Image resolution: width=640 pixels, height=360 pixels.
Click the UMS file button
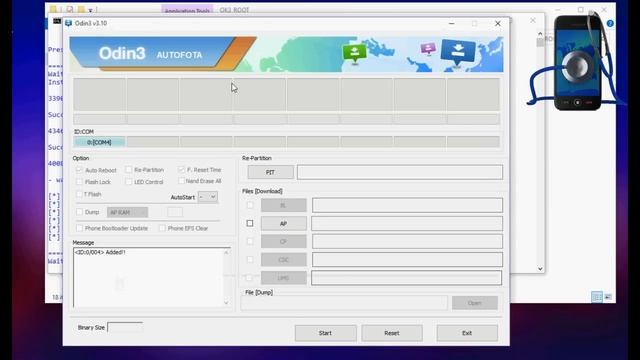[x=283, y=278]
